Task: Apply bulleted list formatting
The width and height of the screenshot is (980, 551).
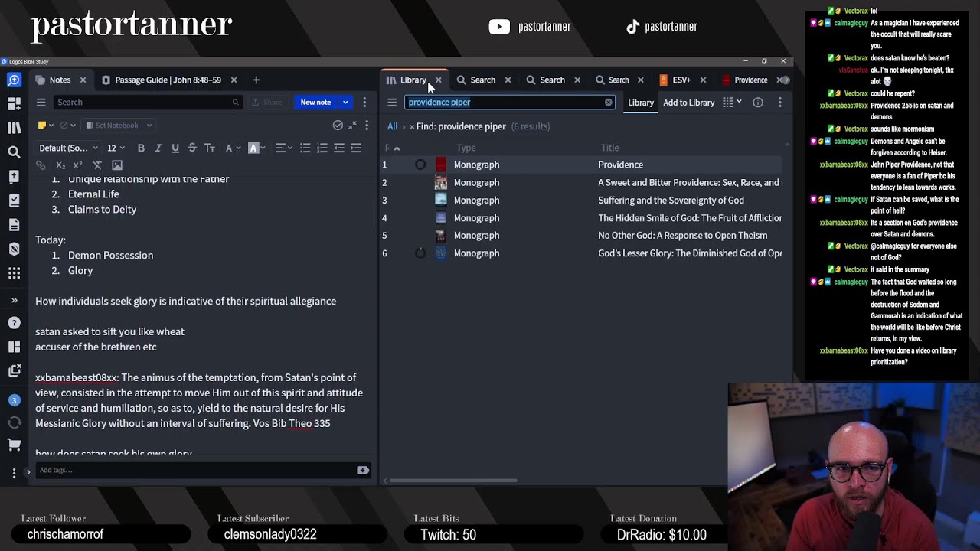Action: (305, 148)
